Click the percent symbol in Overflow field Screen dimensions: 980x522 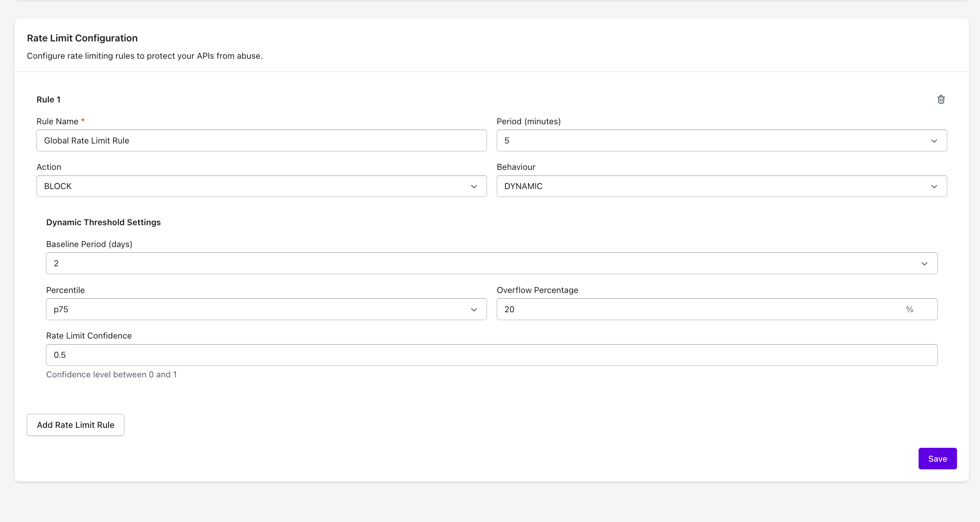pyautogui.click(x=909, y=309)
